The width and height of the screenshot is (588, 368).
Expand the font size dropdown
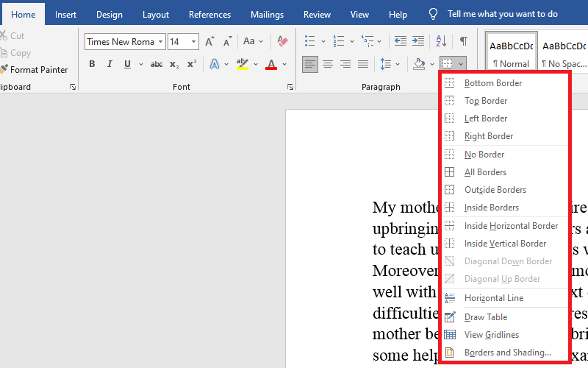pos(193,42)
